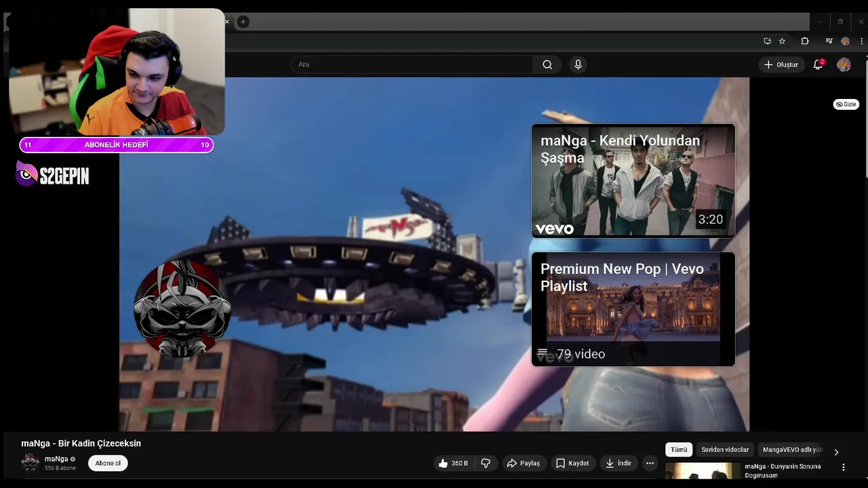Save the video with Kaydet
Viewport: 868px width, 488px height.
[572, 463]
